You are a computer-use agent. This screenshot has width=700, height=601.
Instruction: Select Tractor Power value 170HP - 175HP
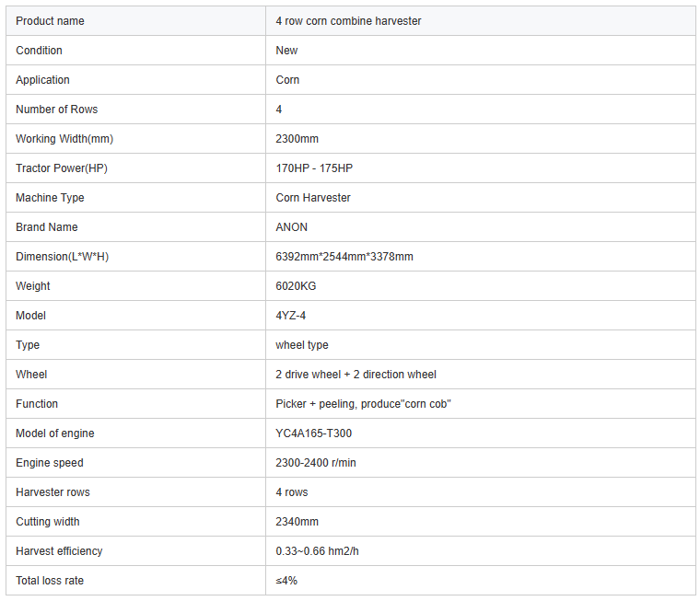(x=314, y=168)
